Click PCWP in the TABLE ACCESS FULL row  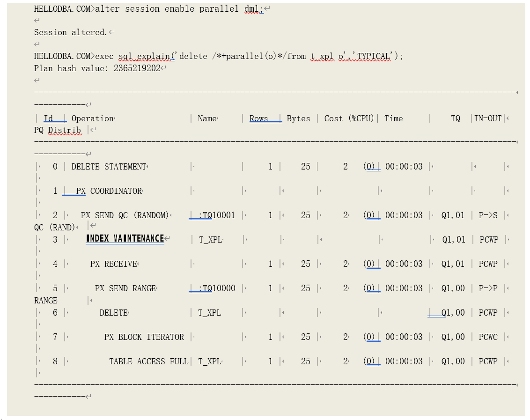488,361
